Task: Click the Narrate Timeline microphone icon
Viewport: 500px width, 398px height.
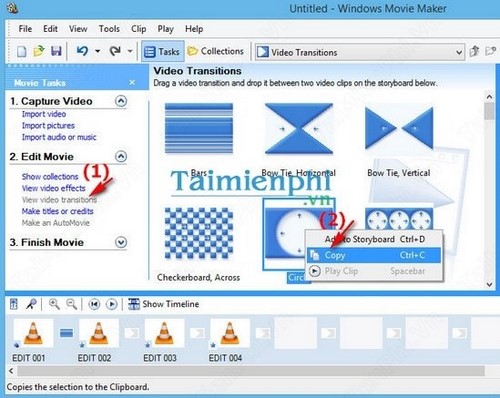Action: (x=31, y=304)
